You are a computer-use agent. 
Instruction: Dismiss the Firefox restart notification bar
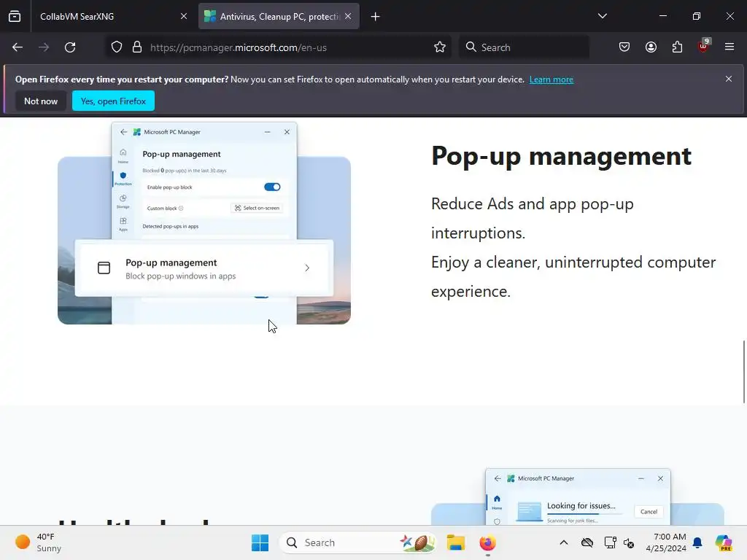click(729, 79)
